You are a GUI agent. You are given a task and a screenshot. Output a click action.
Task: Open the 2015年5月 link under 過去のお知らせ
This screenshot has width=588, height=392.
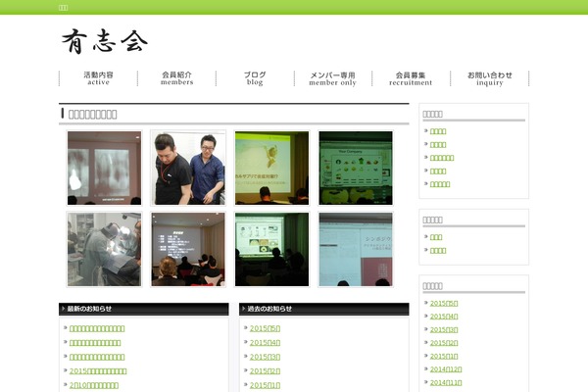(x=266, y=328)
